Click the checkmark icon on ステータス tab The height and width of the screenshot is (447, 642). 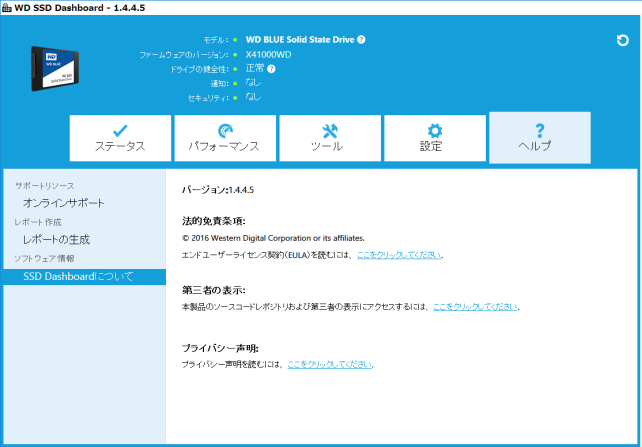(120, 131)
